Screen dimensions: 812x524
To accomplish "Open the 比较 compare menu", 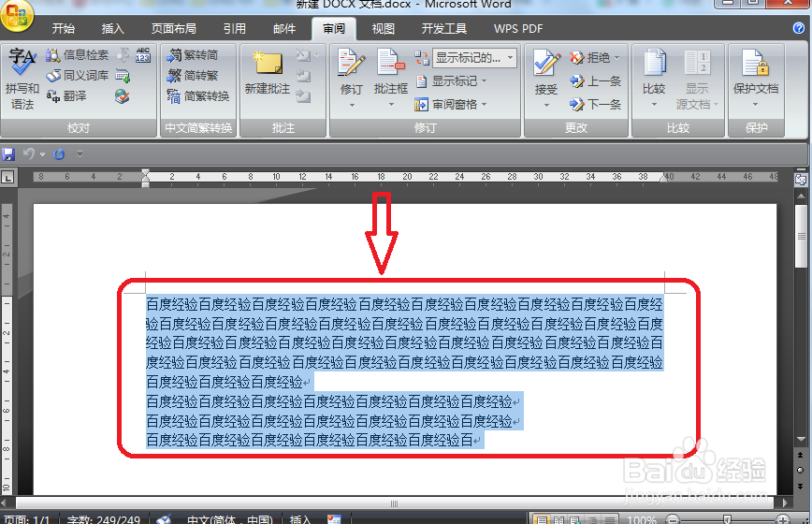I will 654,78.
